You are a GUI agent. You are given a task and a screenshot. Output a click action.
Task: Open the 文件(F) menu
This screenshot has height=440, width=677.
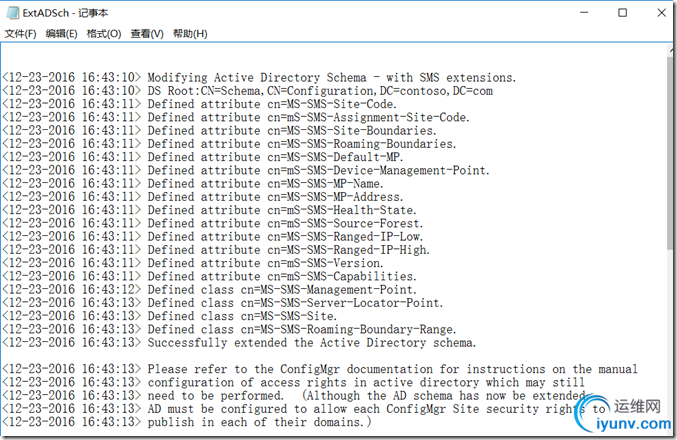(20, 34)
